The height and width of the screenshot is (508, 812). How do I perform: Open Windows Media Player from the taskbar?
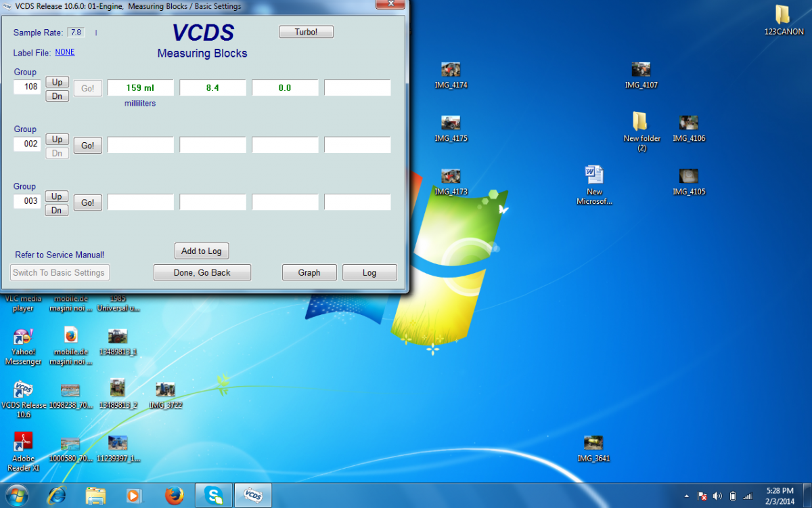(x=134, y=496)
